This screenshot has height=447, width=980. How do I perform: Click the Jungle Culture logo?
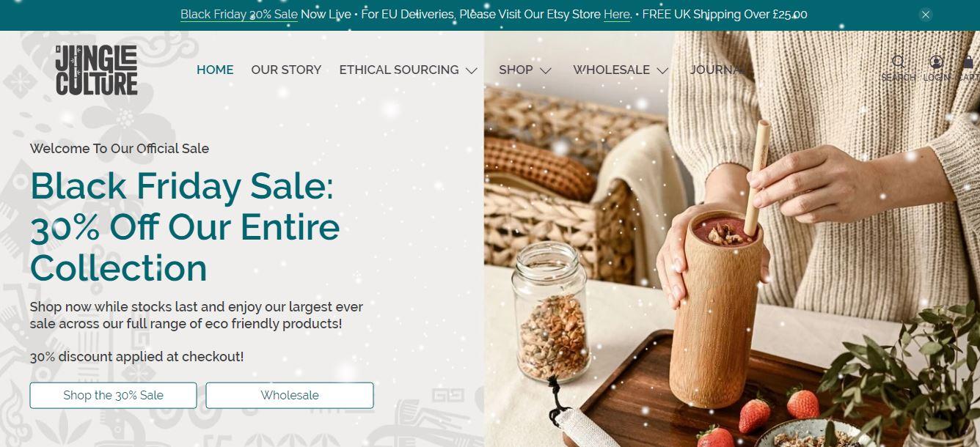coord(96,70)
